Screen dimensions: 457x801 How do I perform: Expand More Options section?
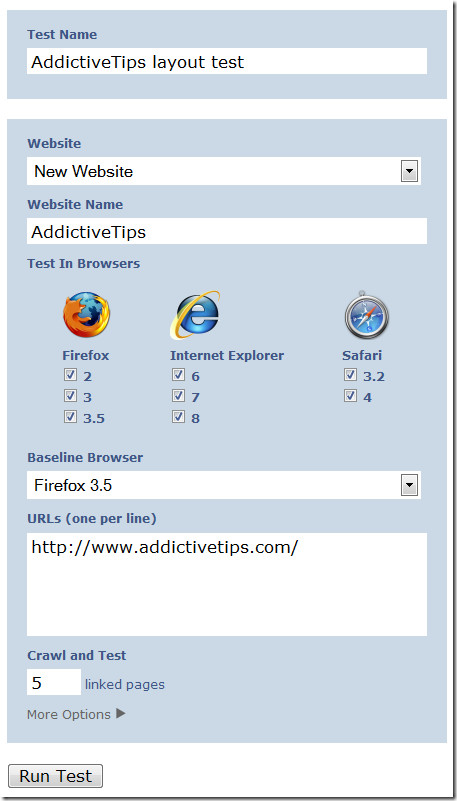76,714
